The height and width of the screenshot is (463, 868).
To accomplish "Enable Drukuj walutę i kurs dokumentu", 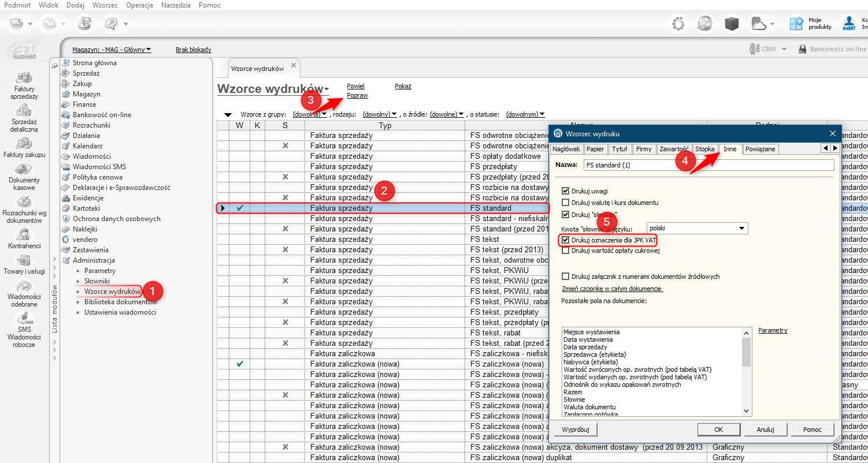I will coord(566,203).
